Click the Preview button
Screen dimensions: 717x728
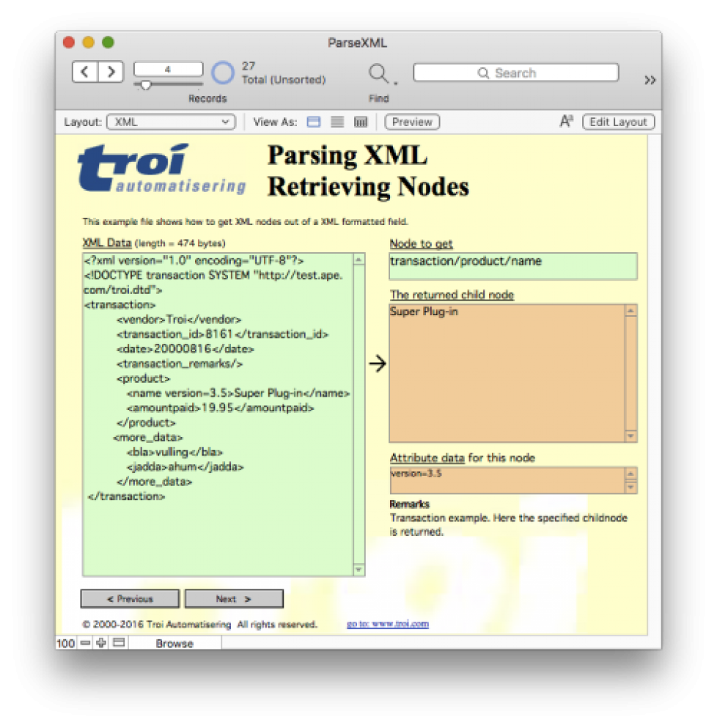pos(412,122)
